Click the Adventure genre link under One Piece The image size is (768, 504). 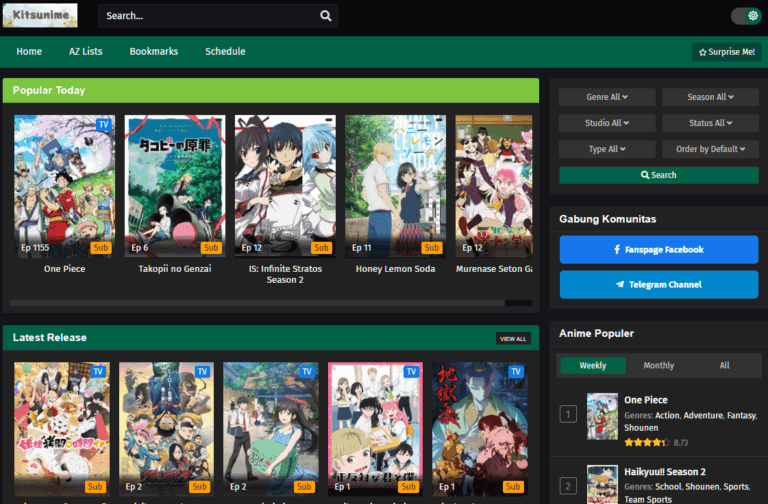[x=703, y=415]
